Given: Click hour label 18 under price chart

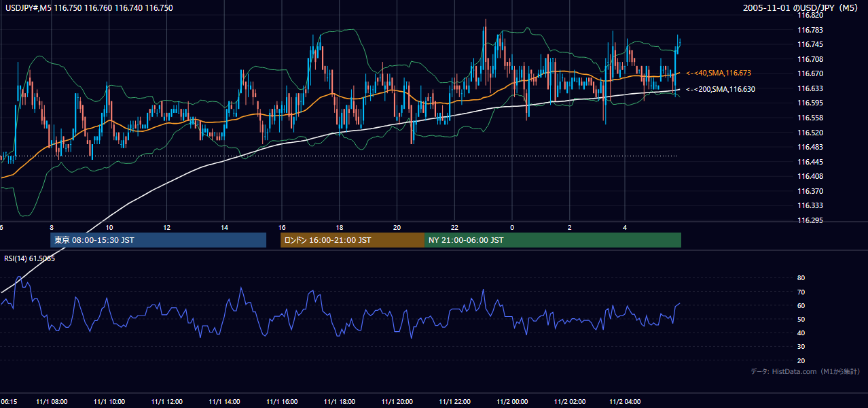Looking at the screenshot, I should [340, 228].
